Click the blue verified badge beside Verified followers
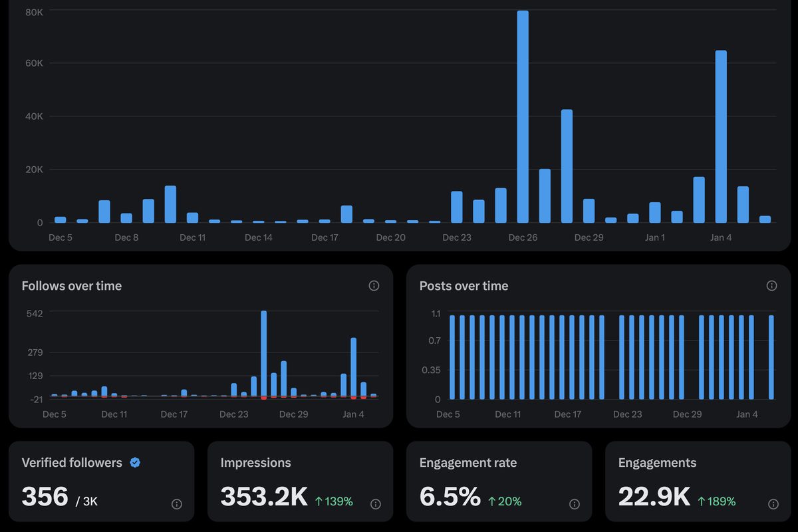The image size is (798, 532). 135,463
